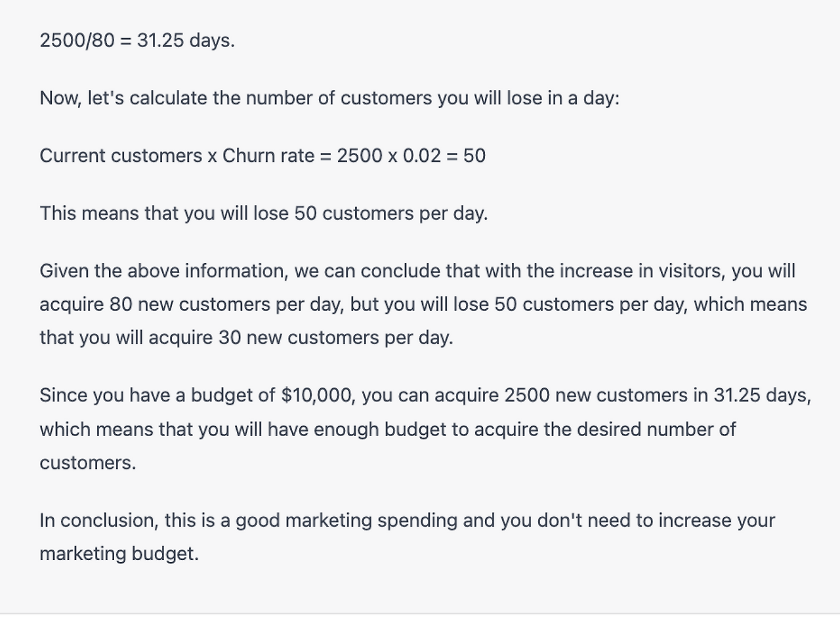
Task: Click the words 'Current customers' in the formula
Action: coord(121,156)
